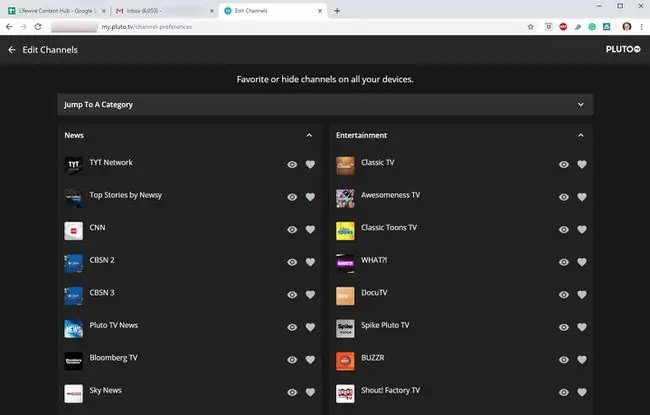The width and height of the screenshot is (650, 415).
Task: Select the Edit Channels browser tab
Action: point(272,11)
